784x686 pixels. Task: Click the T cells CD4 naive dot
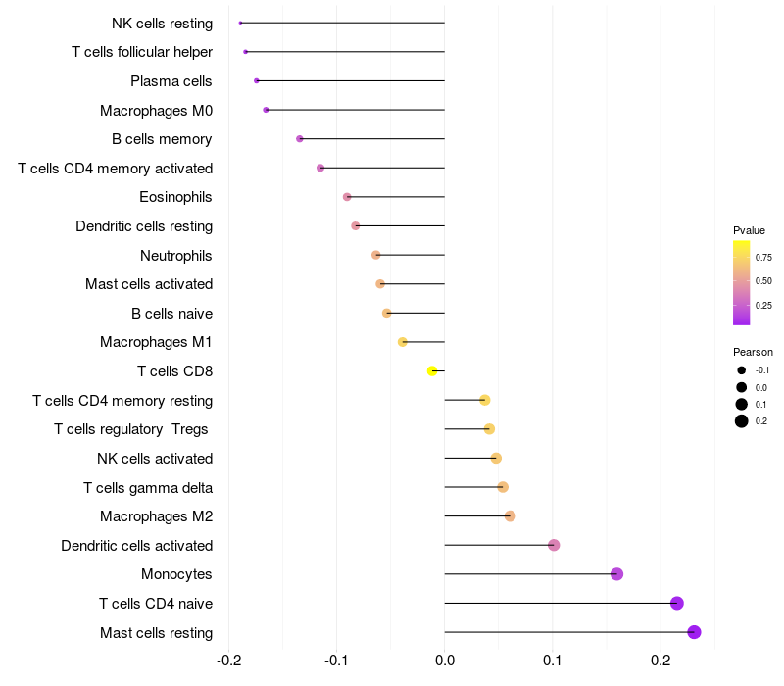click(x=676, y=603)
